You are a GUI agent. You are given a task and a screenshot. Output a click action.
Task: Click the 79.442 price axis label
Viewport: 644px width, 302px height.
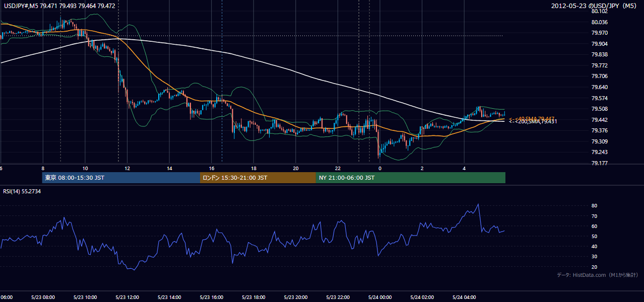599,120
